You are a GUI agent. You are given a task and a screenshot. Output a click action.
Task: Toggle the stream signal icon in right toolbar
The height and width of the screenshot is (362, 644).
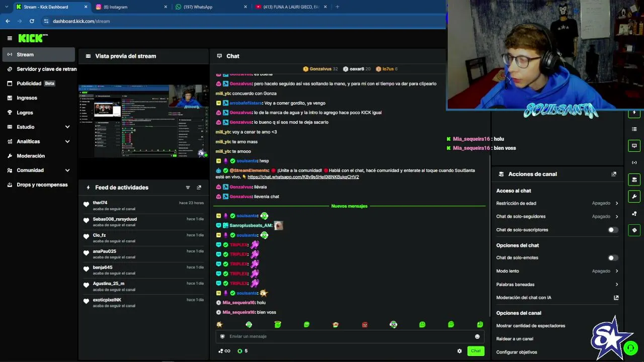click(634, 163)
